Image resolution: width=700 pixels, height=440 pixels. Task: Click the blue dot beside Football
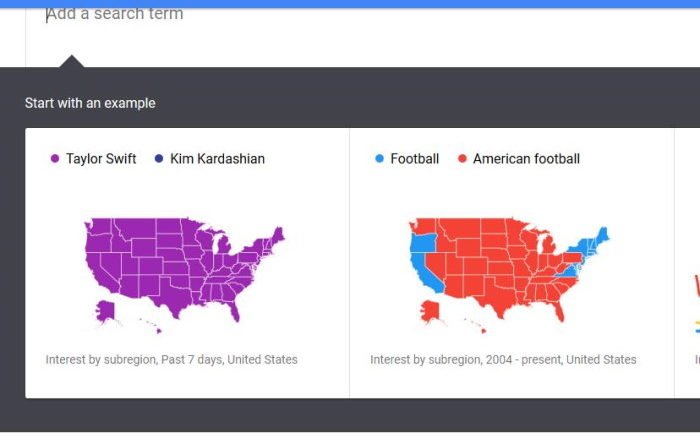[x=379, y=159]
